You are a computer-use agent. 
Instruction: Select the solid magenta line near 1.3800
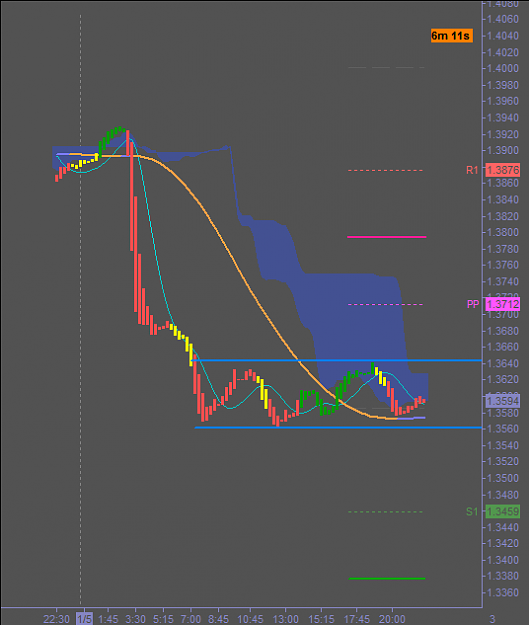coord(387,237)
